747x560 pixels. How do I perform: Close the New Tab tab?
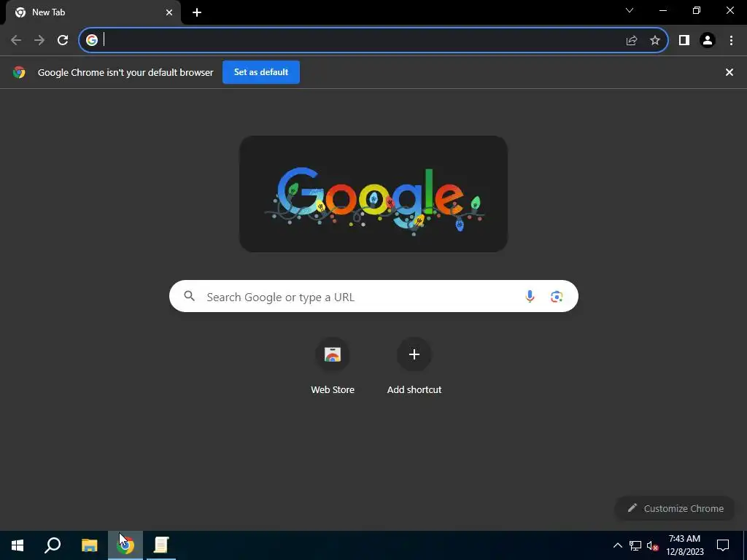click(169, 12)
